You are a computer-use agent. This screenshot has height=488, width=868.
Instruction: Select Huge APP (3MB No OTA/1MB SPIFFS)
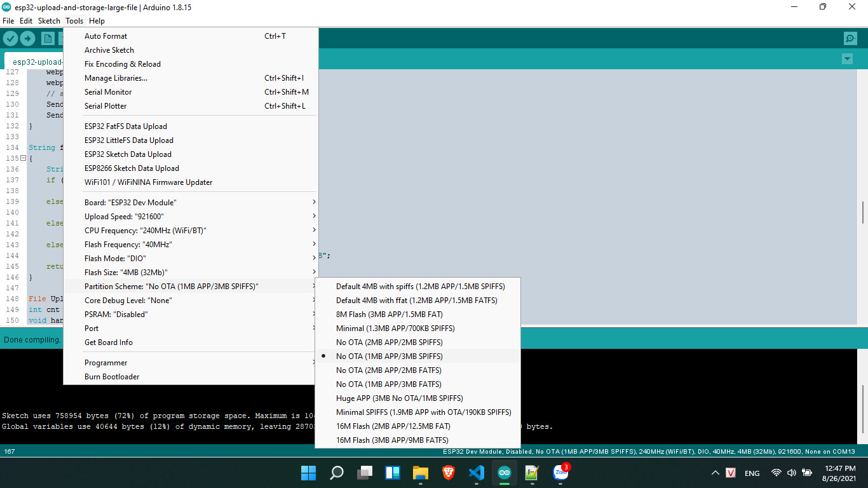(417, 398)
